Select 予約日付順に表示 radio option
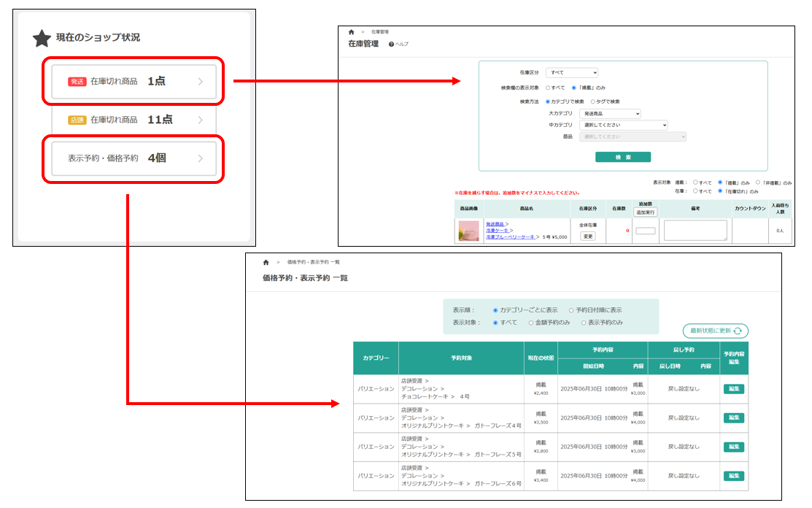Image resolution: width=812 pixels, height=508 pixels. [x=572, y=310]
